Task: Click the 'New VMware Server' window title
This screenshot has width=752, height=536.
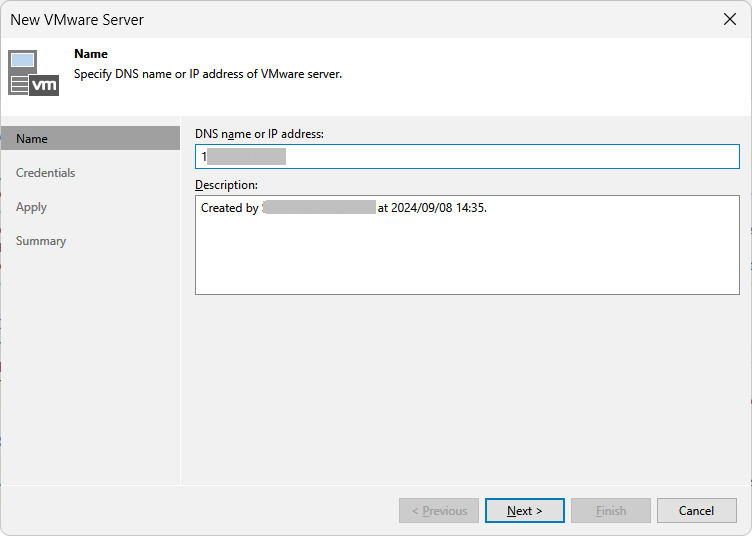Action: pyautogui.click(x=77, y=20)
